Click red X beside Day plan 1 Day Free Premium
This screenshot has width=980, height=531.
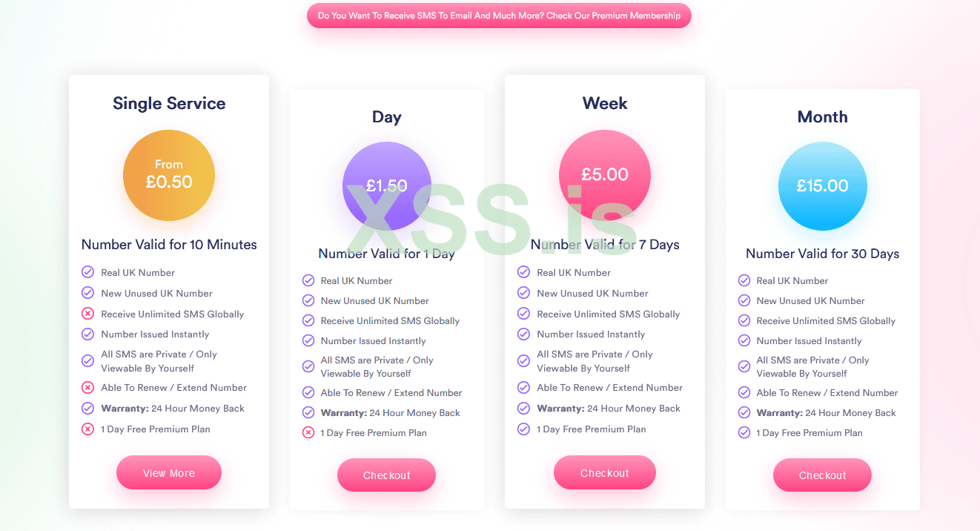(308, 432)
